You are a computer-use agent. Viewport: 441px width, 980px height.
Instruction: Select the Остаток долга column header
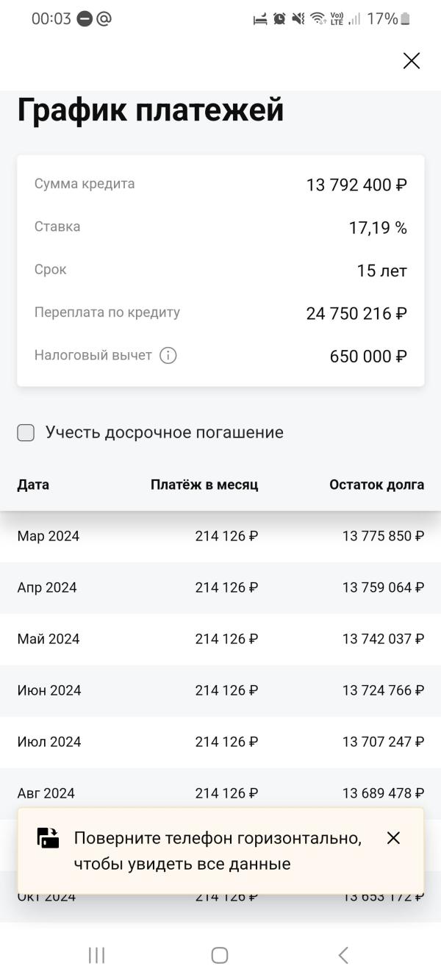376,485
